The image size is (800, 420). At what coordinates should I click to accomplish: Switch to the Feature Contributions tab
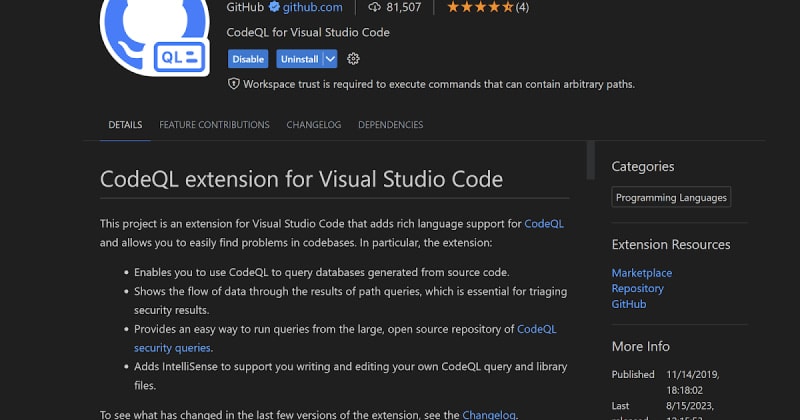214,125
